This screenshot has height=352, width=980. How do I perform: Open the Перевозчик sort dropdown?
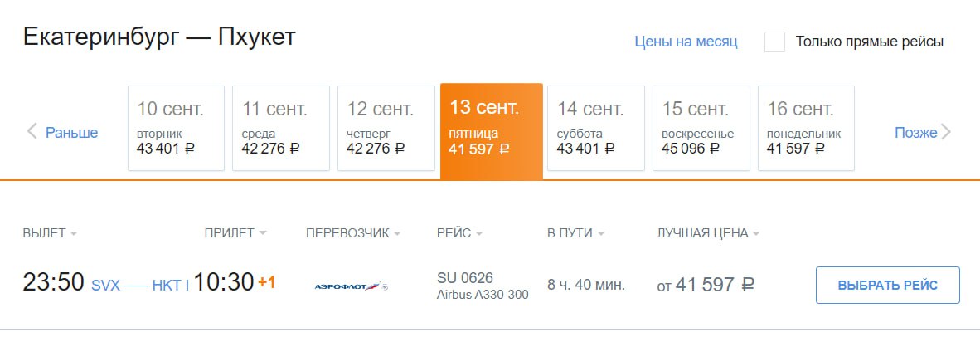click(x=397, y=233)
